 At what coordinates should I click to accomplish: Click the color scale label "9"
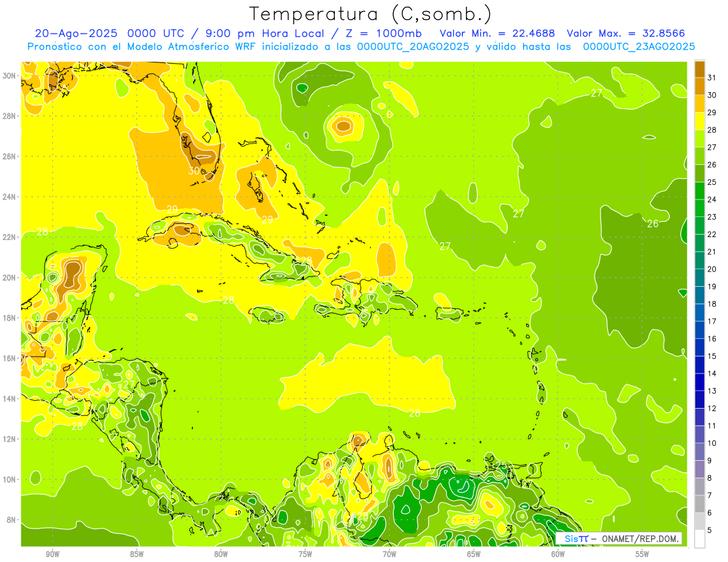(x=710, y=460)
